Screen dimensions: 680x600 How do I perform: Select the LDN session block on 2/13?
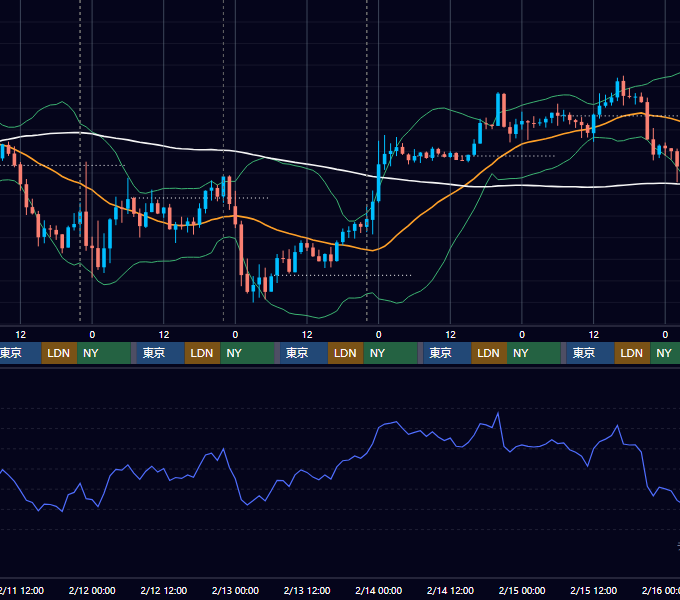(346, 353)
